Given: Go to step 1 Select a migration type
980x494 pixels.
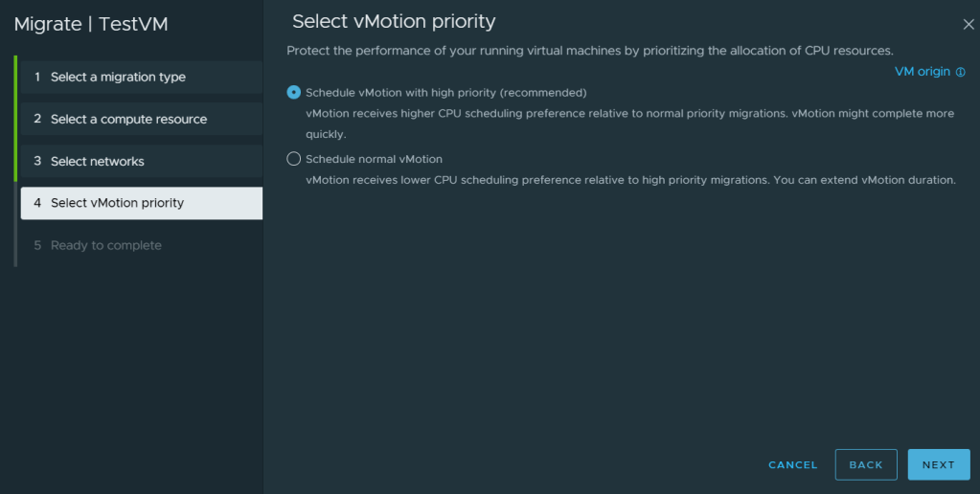Looking at the screenshot, I should pos(118,77).
